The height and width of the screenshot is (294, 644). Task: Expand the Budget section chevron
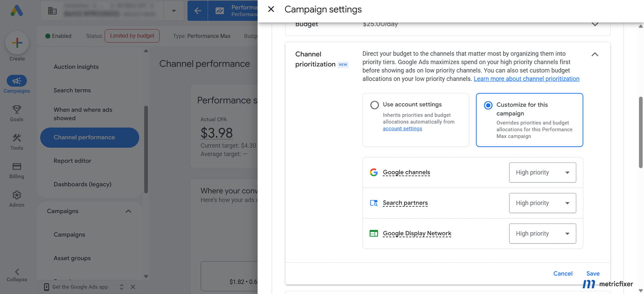tap(595, 24)
